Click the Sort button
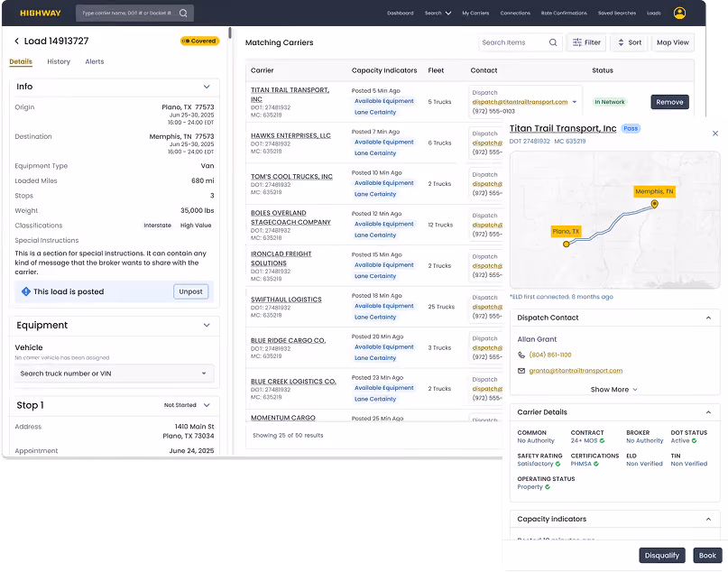This screenshot has width=728, height=572. pos(629,42)
